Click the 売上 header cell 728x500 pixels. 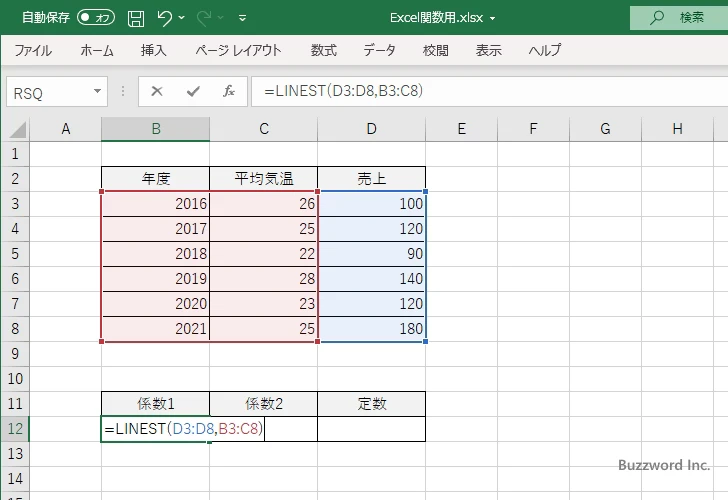pos(371,179)
